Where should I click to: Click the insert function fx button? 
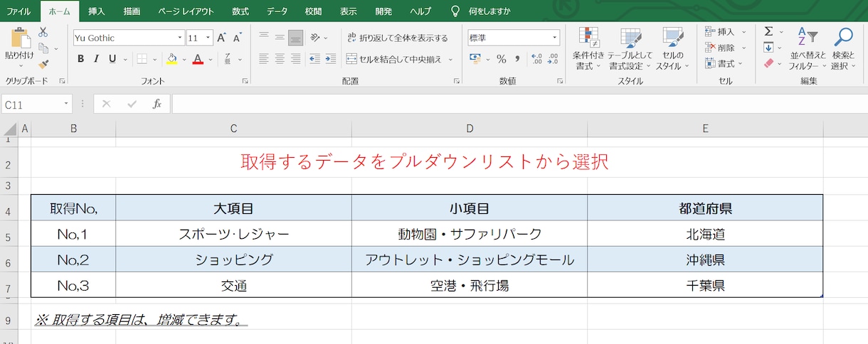click(x=157, y=104)
